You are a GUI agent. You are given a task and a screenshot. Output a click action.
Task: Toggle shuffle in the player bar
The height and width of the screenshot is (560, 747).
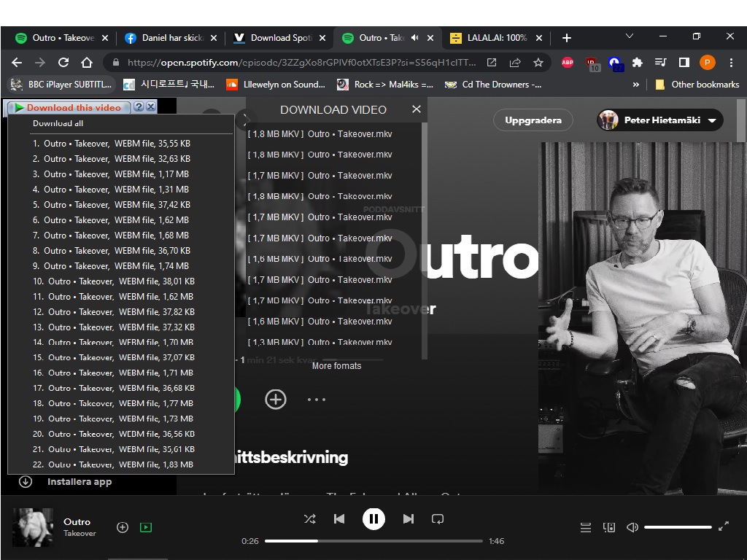(309, 518)
